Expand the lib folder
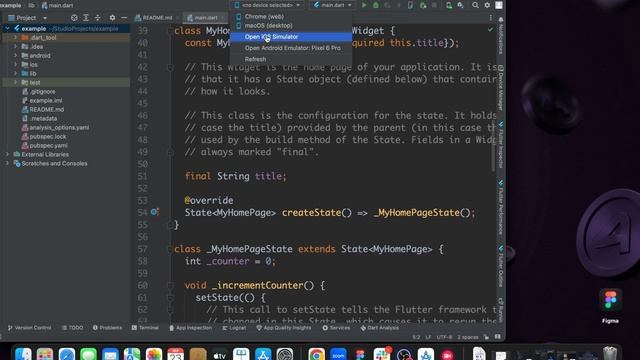 click(x=16, y=73)
